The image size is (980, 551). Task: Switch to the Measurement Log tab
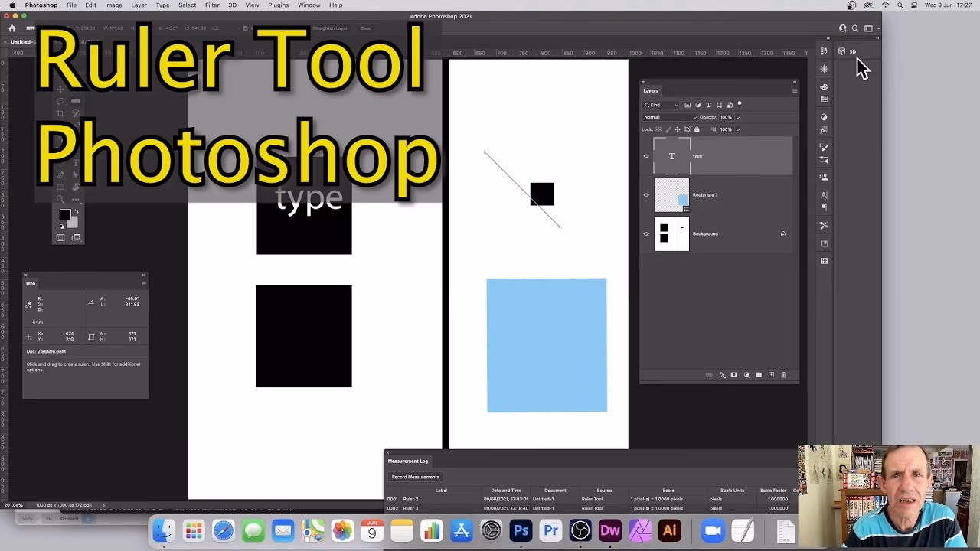click(x=407, y=461)
